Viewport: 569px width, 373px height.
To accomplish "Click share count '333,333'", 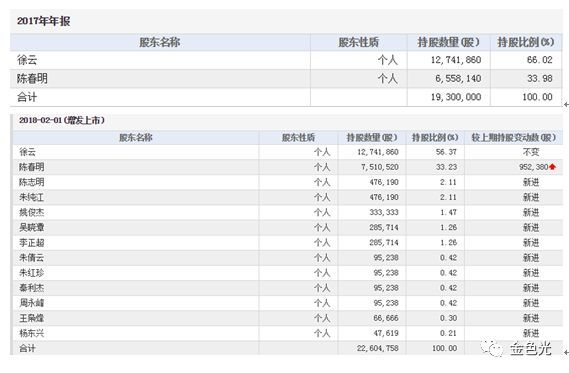I will click(384, 212).
